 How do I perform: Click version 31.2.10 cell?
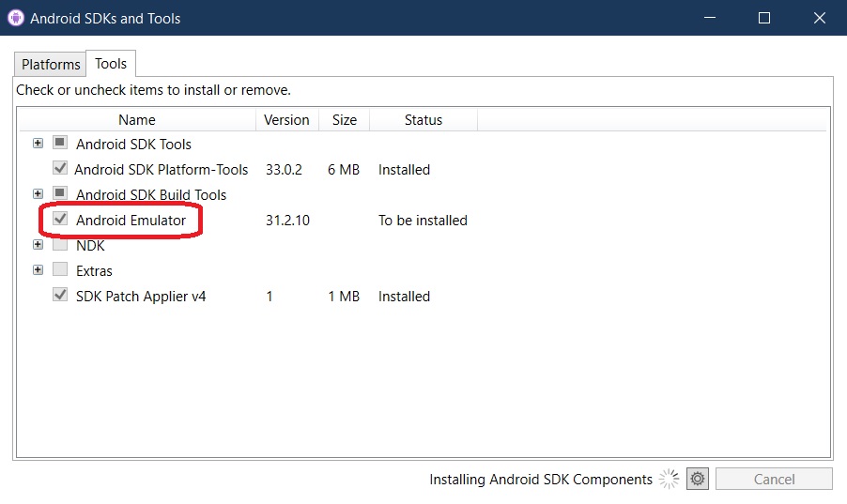(287, 221)
